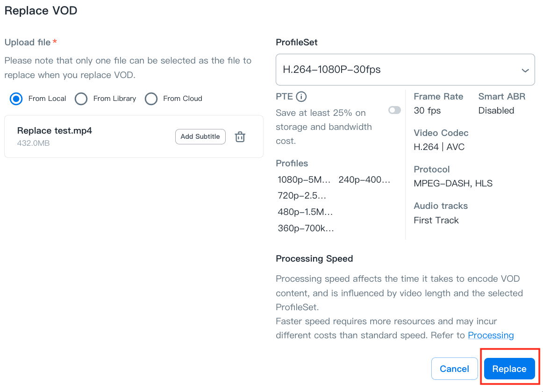The width and height of the screenshot is (543, 392).
Task: Click the 360p-700k profile entry
Action: click(x=306, y=228)
